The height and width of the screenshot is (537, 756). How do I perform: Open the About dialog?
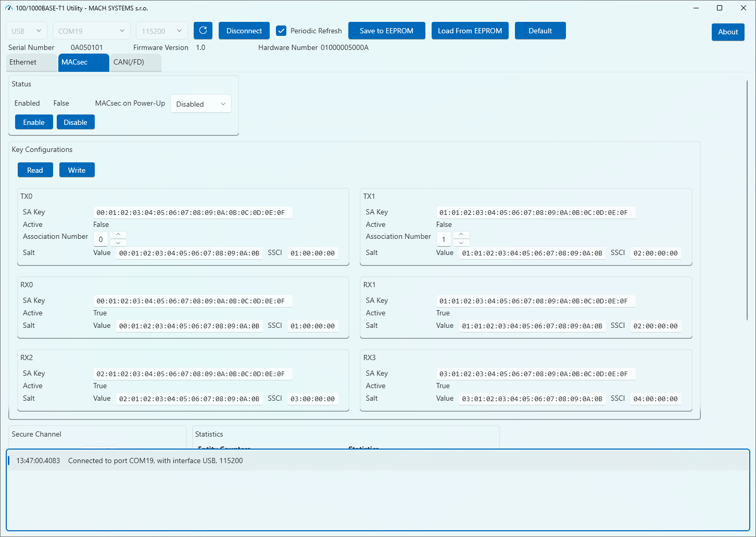[x=727, y=32]
